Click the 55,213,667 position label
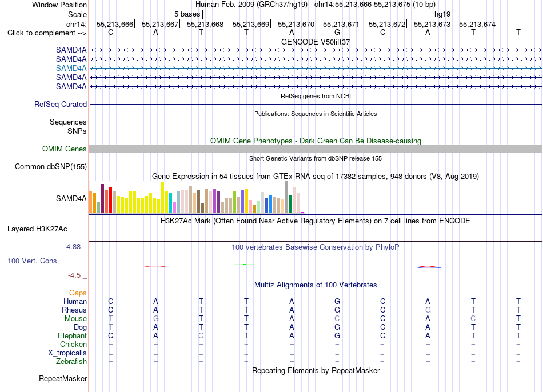The height and width of the screenshot is (392, 543). pos(160,24)
